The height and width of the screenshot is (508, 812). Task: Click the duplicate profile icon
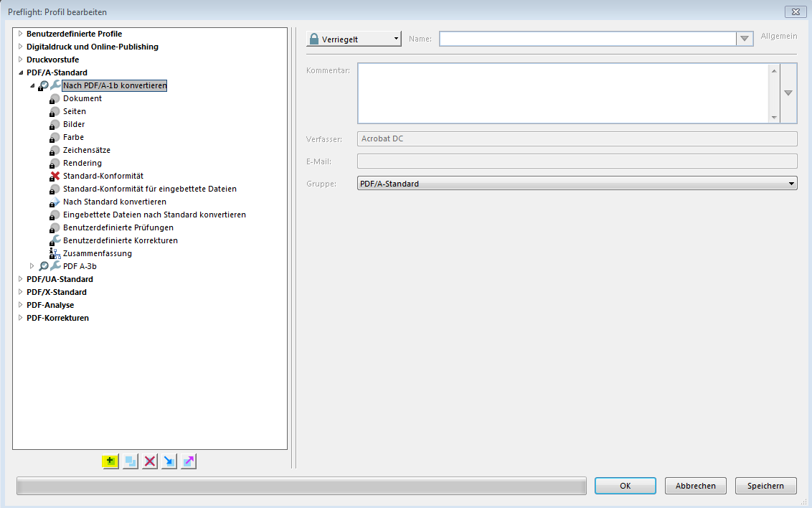click(x=131, y=461)
